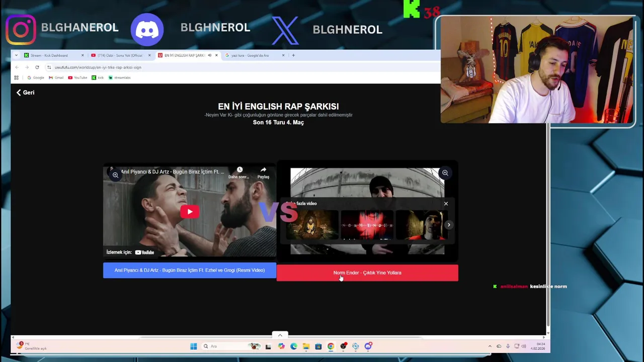Open the streamlabs bookmark
644x362 pixels.
[x=119, y=77]
